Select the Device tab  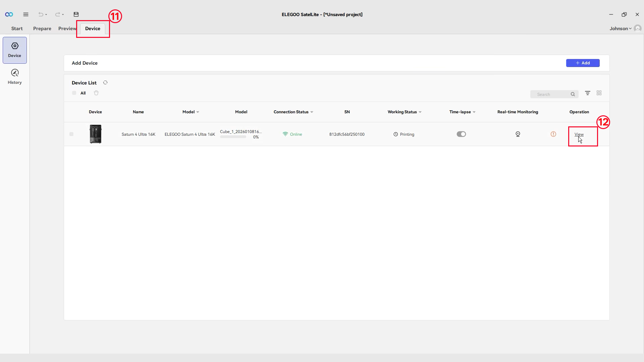point(93,28)
